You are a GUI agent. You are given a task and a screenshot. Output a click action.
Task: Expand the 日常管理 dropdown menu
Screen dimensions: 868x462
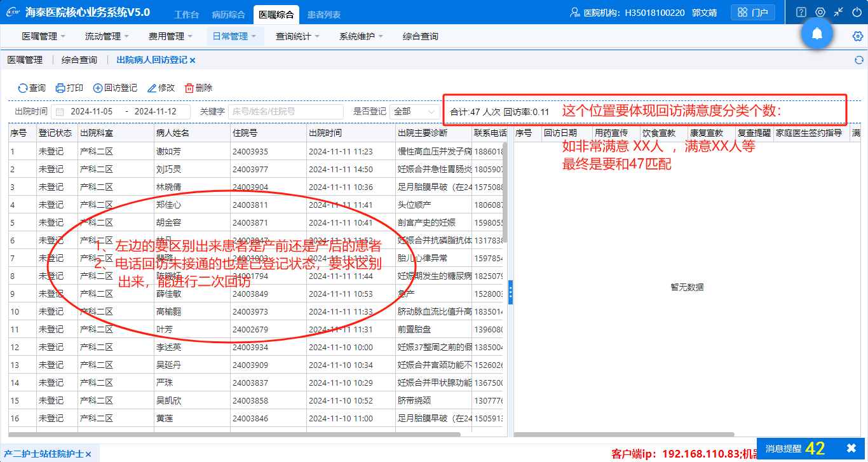coord(234,36)
